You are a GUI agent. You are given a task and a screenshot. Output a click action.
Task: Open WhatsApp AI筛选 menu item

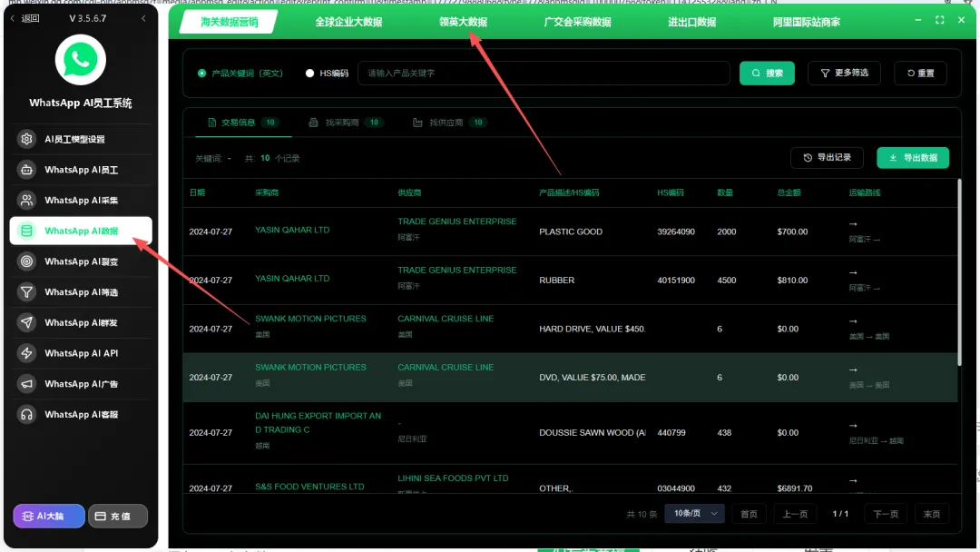coord(81,292)
